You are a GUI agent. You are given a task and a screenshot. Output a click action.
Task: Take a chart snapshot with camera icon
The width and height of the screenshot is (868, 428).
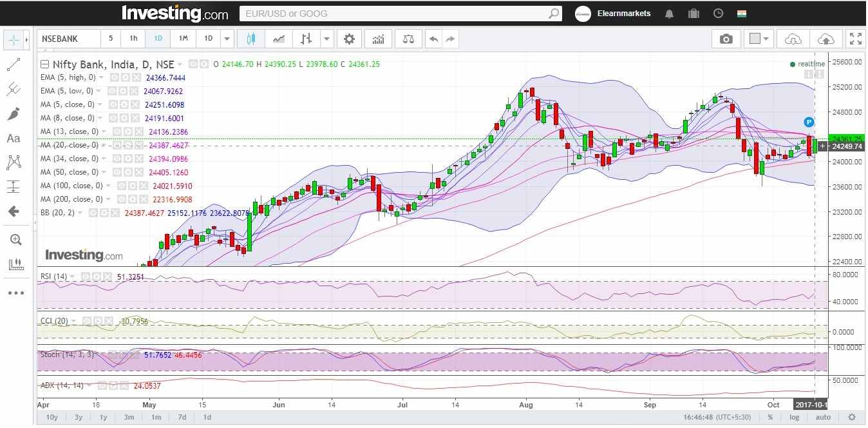[726, 39]
